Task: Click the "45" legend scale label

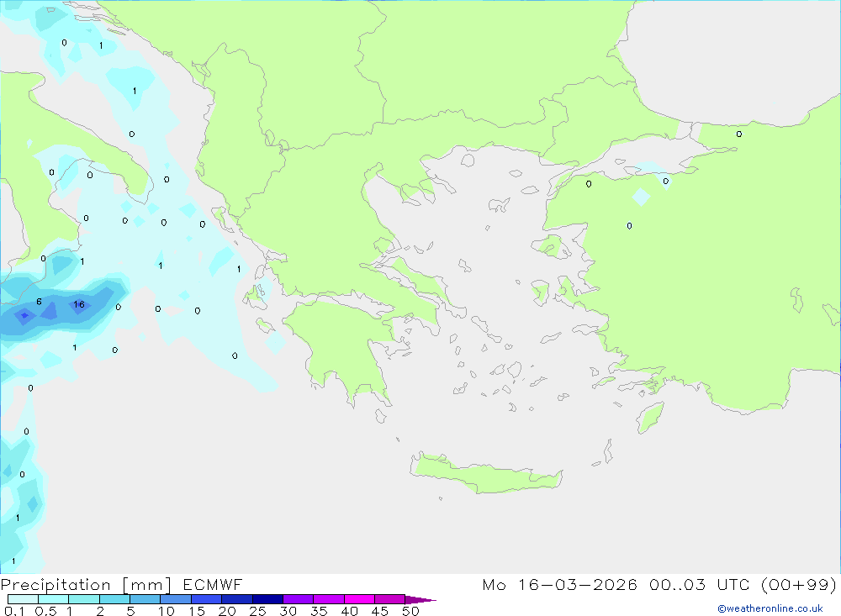Action: click(380, 611)
